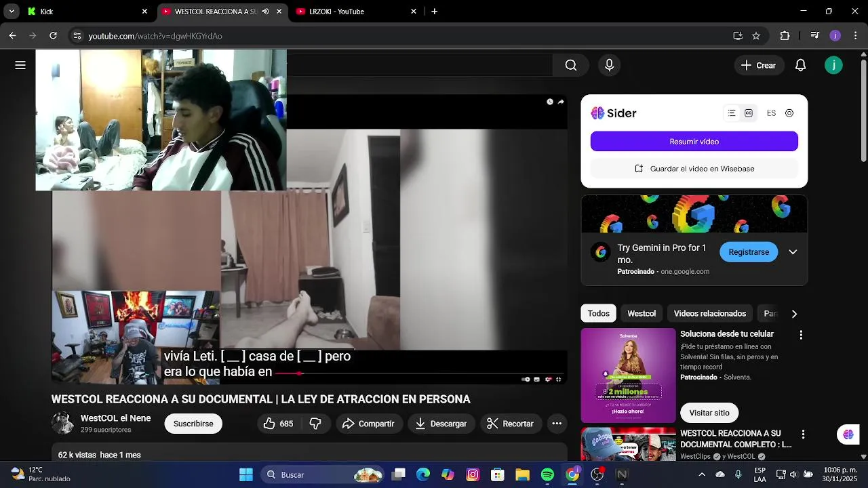868x488 pixels.
Task: Switch to the Kick browser tab
Action: click(x=88, y=12)
